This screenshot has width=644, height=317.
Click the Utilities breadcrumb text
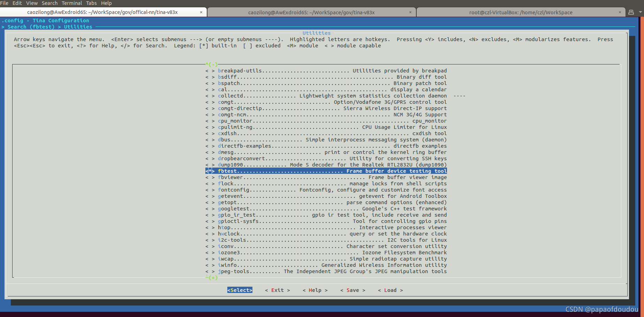coord(78,27)
